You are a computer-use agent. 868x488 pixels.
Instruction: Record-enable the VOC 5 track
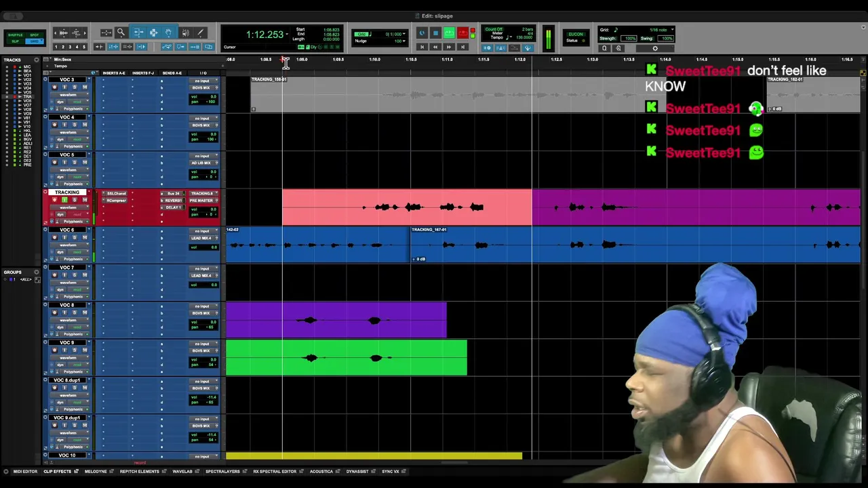pyautogui.click(x=55, y=163)
